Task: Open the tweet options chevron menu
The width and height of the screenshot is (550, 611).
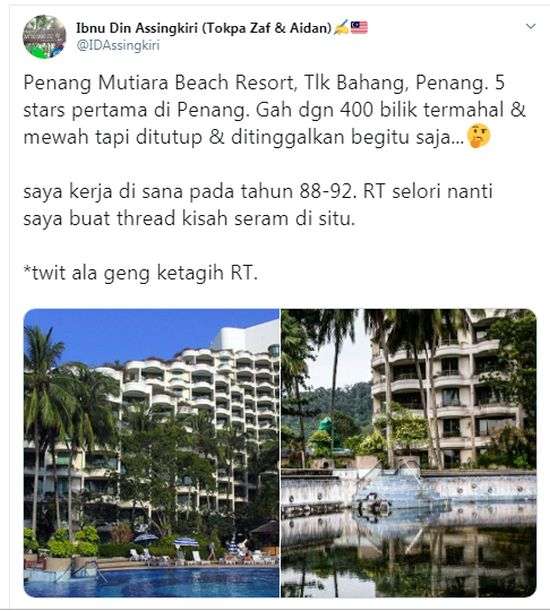Action: click(x=531, y=26)
